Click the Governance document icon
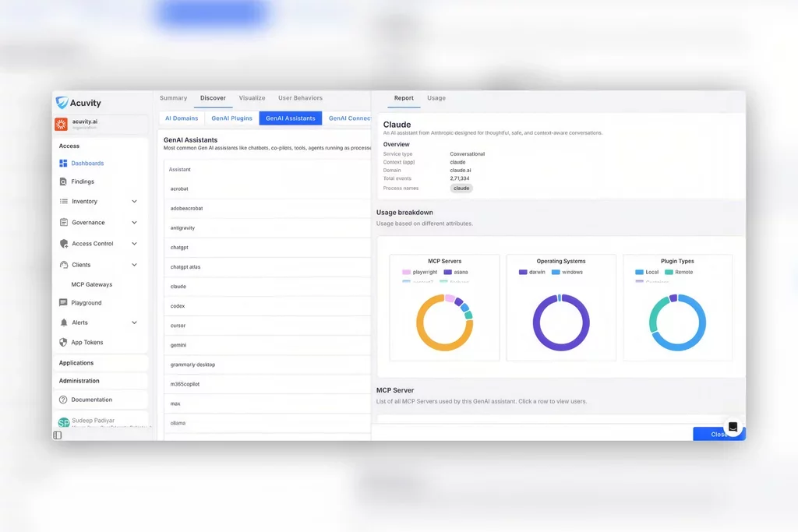Viewport: 798px width, 532px height. click(64, 222)
